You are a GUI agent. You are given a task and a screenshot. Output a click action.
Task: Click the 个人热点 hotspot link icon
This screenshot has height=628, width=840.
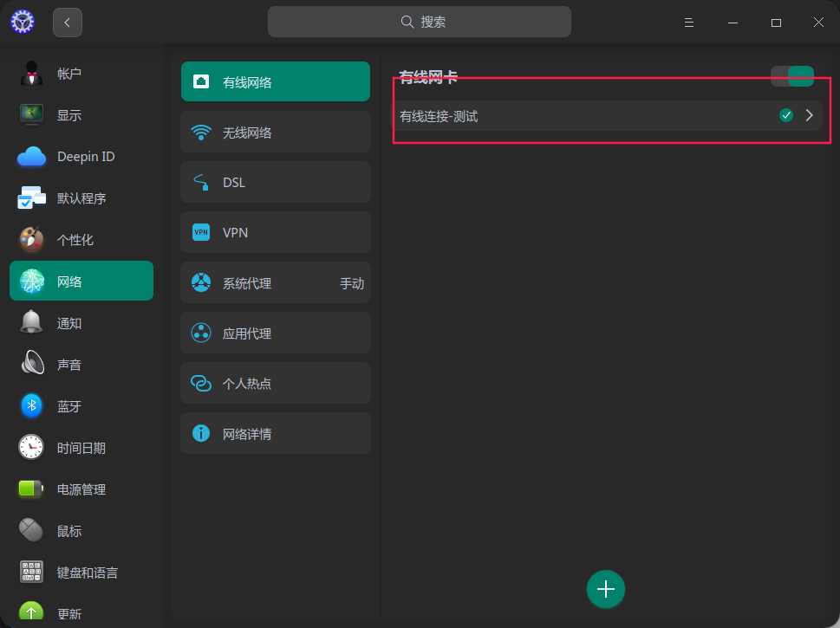click(x=201, y=383)
